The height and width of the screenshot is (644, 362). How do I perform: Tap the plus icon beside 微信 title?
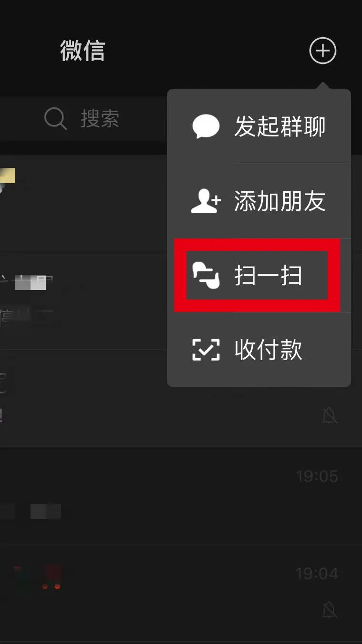pyautogui.click(x=323, y=51)
